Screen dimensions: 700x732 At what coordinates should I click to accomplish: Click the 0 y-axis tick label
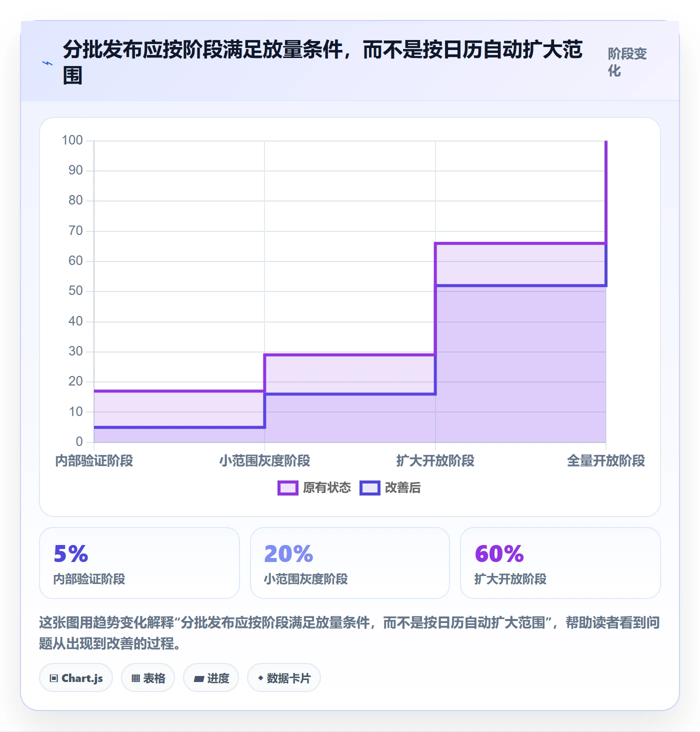click(x=79, y=441)
